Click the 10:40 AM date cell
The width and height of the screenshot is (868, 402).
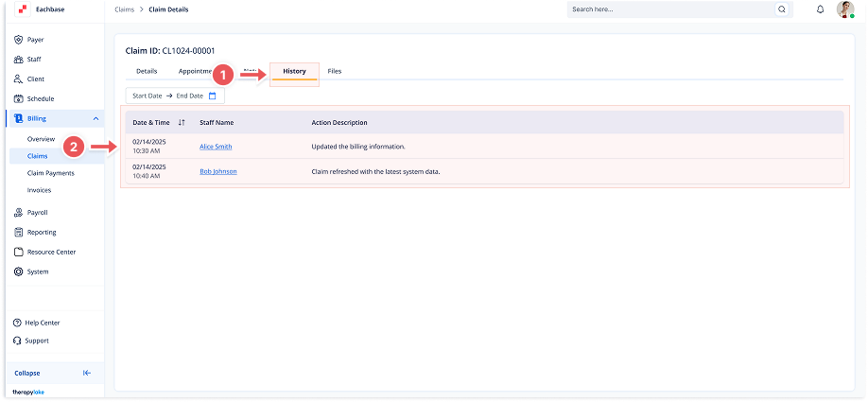tap(148, 171)
